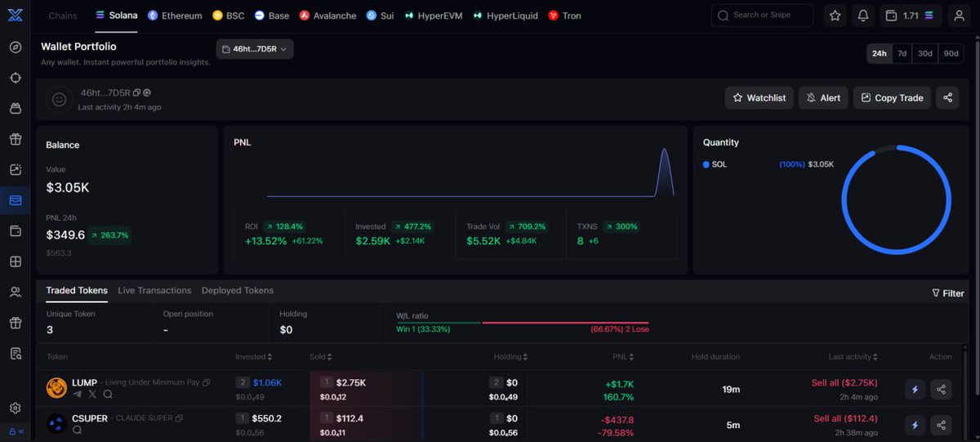Switch to the Solana chain tab
This screenshot has width=980, height=442.
[117, 16]
